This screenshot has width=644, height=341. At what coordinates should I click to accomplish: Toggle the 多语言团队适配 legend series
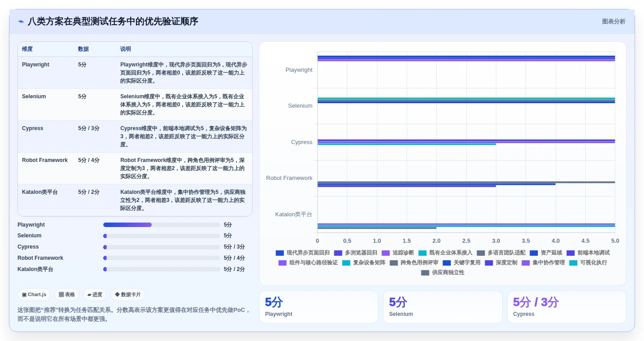coord(501,253)
